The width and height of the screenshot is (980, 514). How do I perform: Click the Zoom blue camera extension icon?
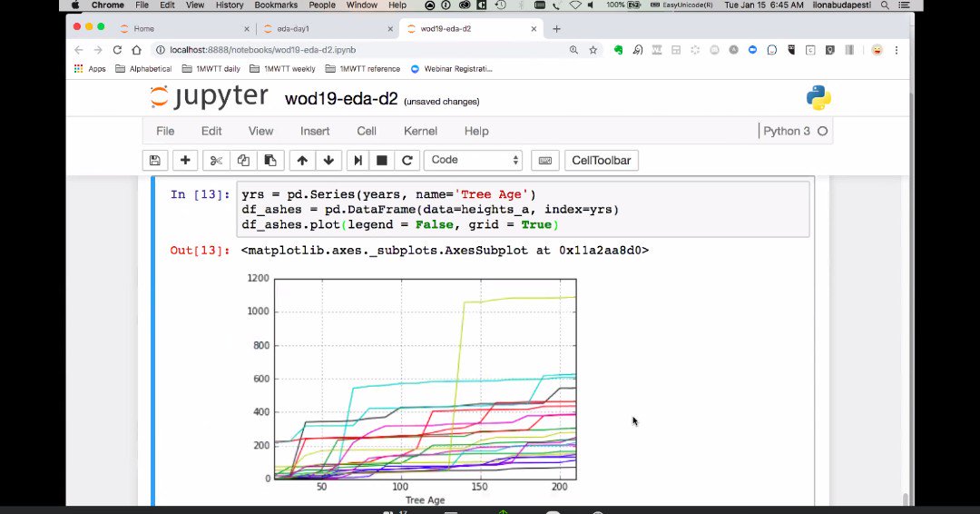click(752, 50)
